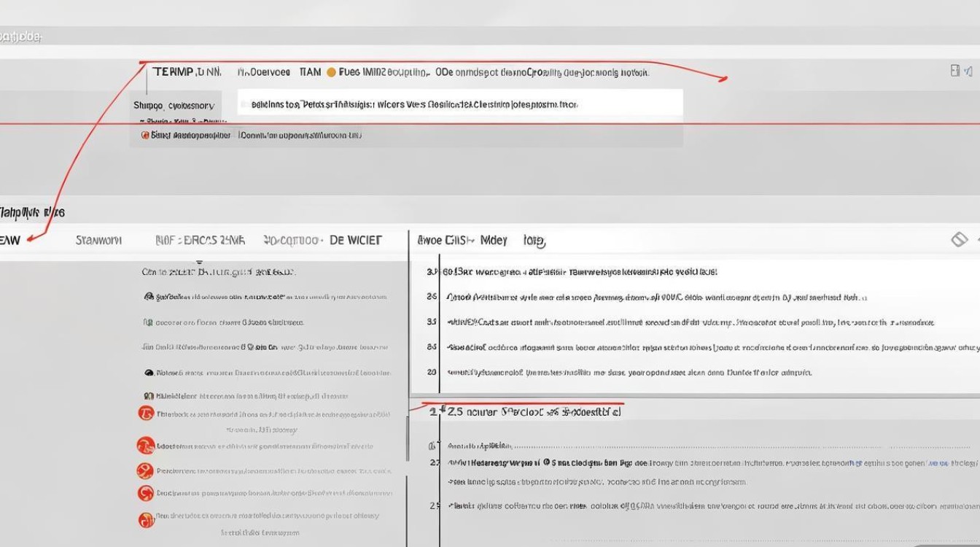Click the diamond slash icon in tab bar
980x547 pixels.
[958, 240]
